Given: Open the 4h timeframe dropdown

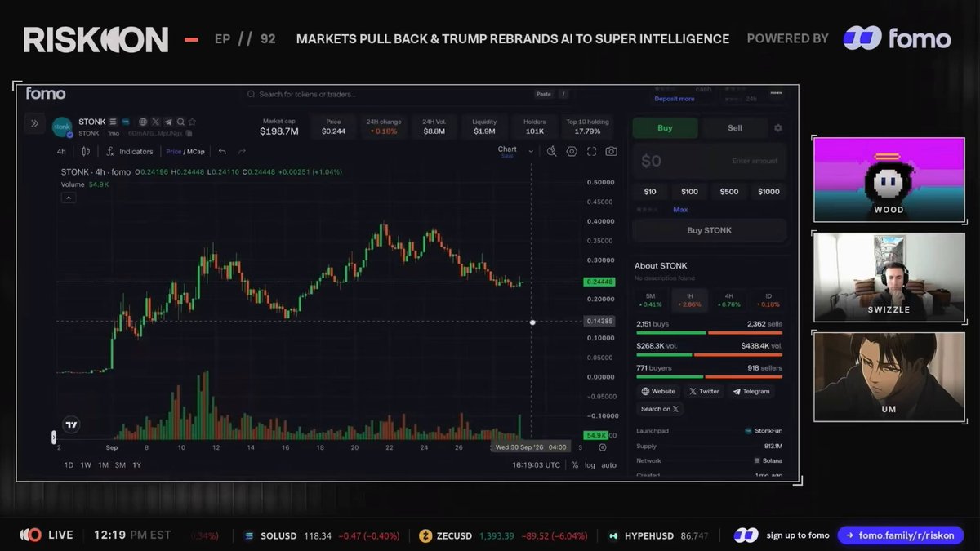Looking at the screenshot, I should click(61, 151).
